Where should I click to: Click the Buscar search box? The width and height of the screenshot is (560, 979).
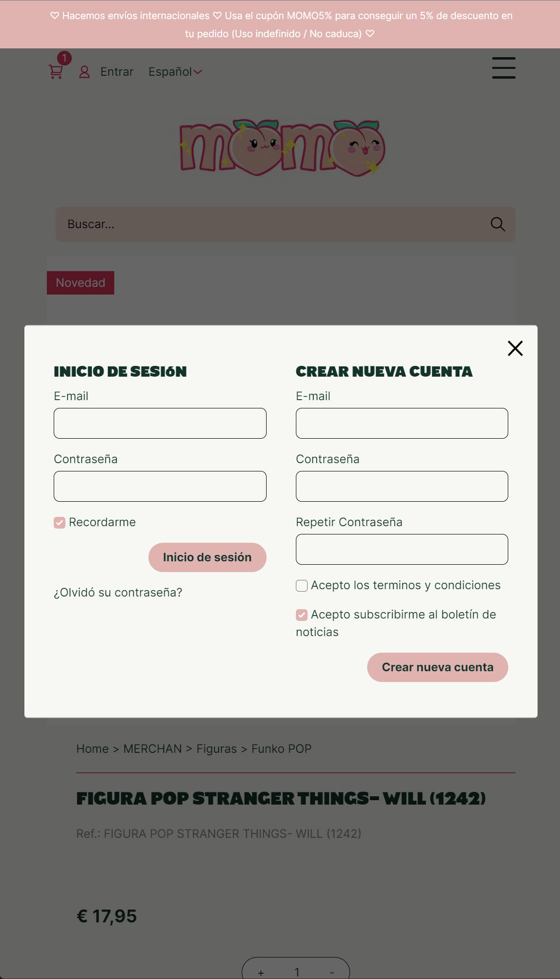click(x=273, y=224)
